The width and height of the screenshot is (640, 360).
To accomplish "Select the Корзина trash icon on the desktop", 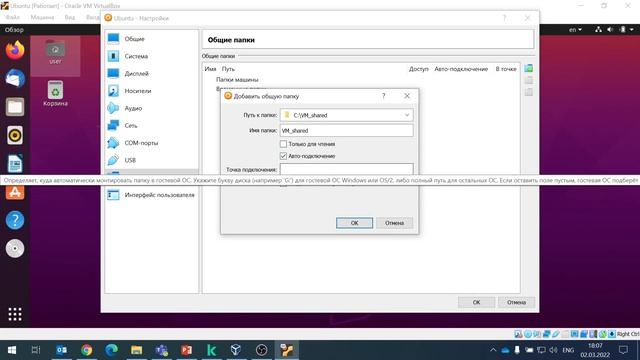I will click(x=55, y=93).
